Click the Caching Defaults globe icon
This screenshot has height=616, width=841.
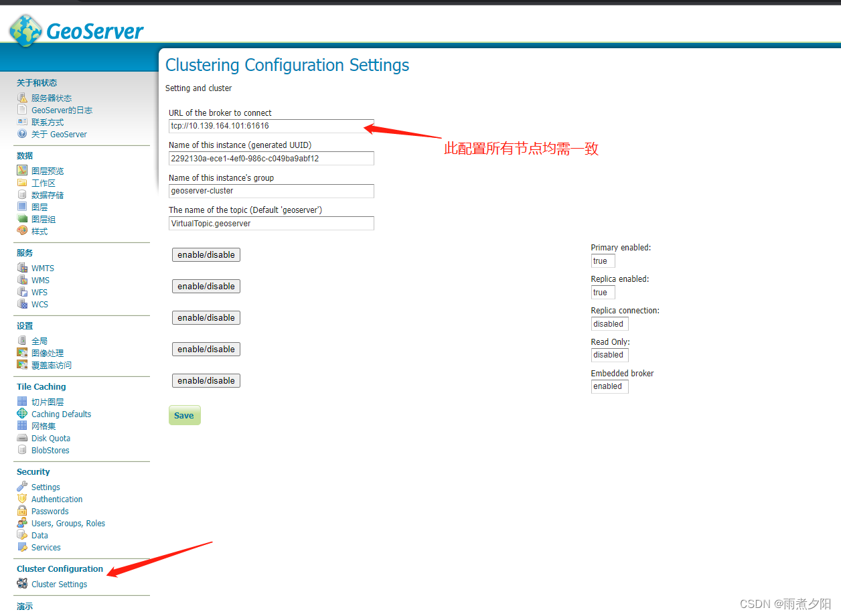22,414
